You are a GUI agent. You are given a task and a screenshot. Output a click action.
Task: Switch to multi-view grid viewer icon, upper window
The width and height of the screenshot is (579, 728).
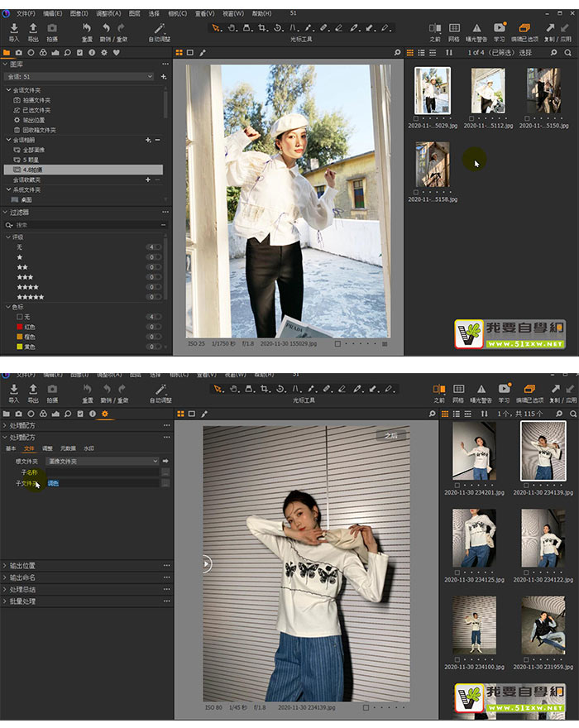click(x=179, y=53)
